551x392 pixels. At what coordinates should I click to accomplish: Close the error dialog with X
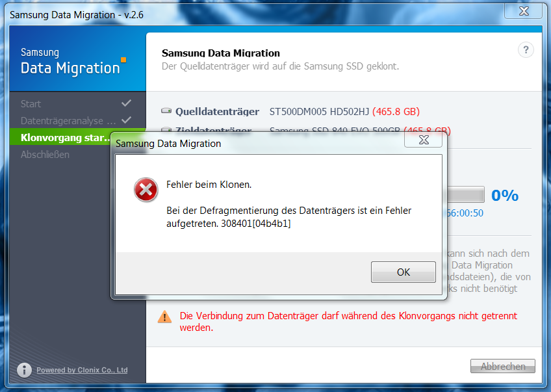tap(424, 140)
